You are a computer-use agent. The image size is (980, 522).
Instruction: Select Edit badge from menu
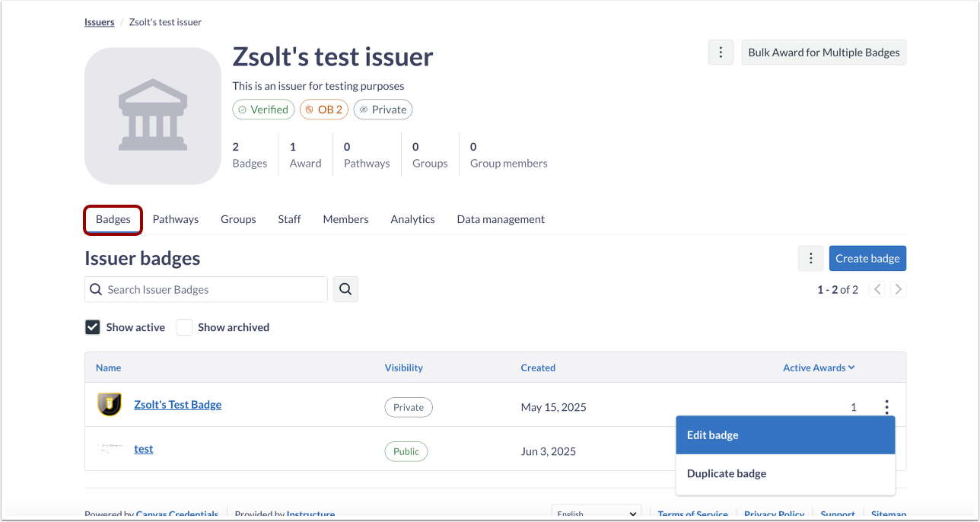tap(785, 435)
